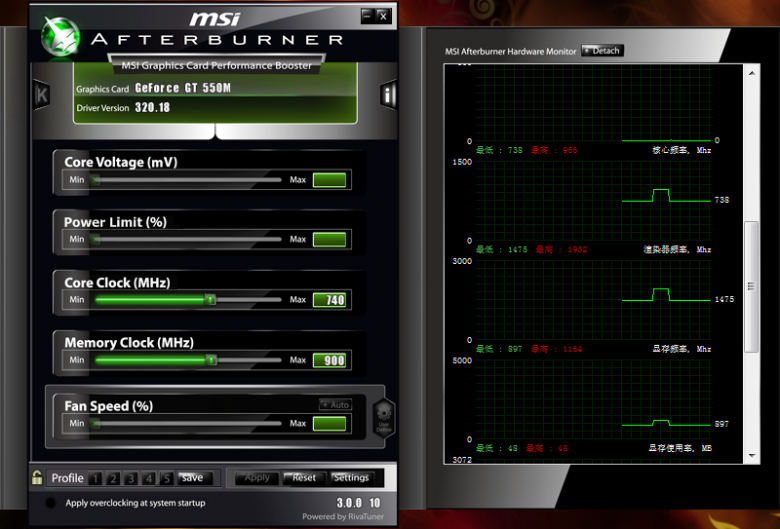Click the Power Limit slider track

[x=186, y=239]
